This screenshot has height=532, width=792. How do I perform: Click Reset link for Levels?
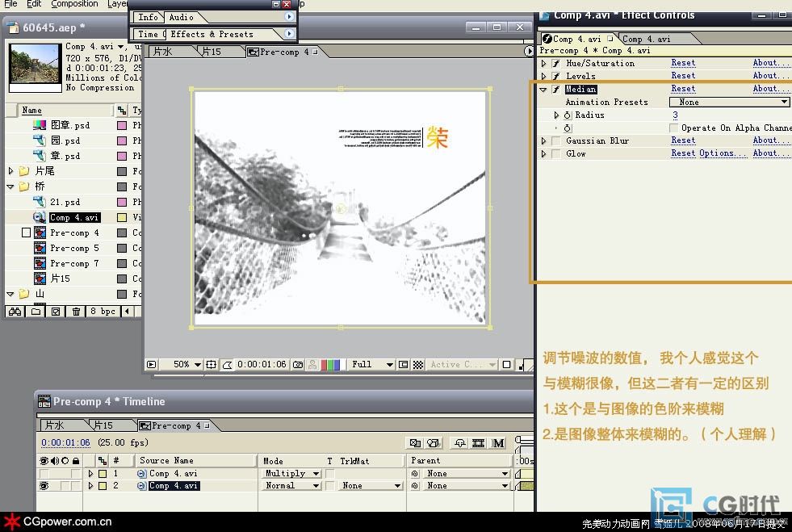683,75
